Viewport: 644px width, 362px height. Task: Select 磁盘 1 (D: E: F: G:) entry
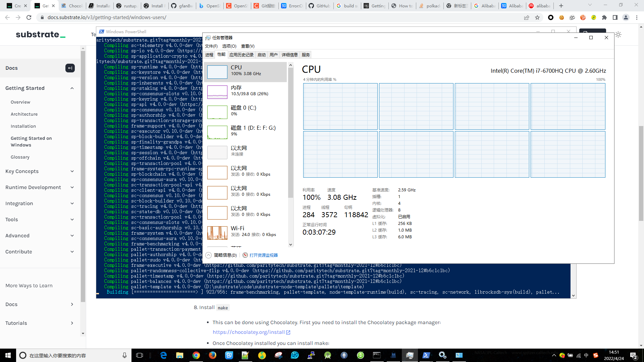[x=245, y=132]
